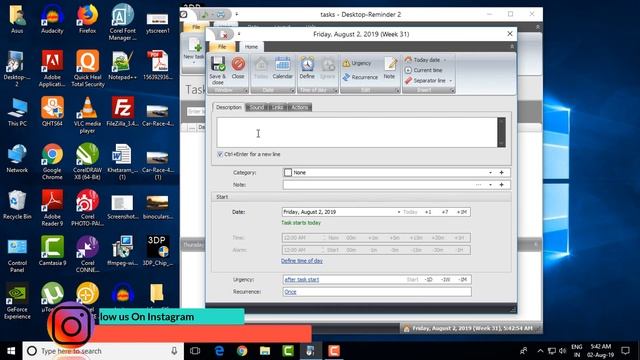
Task: Open Notepad++ desktop icon
Action: pos(122,65)
